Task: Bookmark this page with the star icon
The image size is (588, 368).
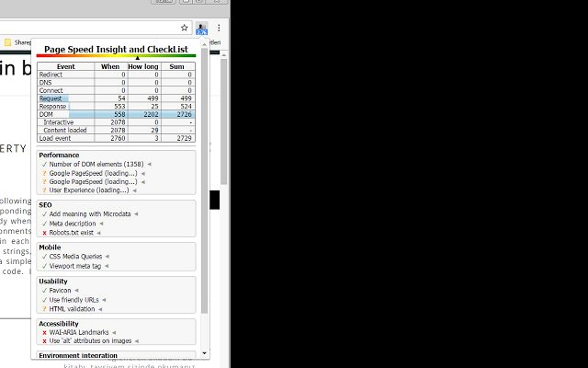Action: [184, 28]
